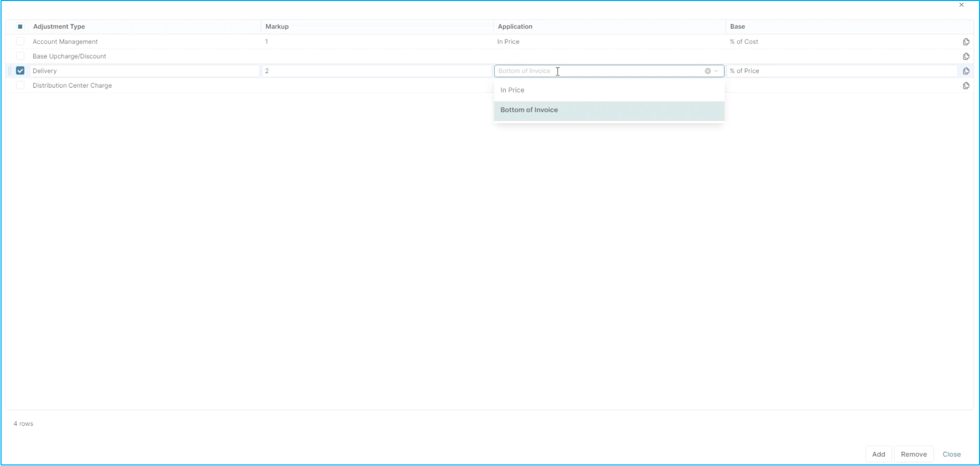Close the dialog with the X icon
The width and height of the screenshot is (980, 466).
(961, 5)
